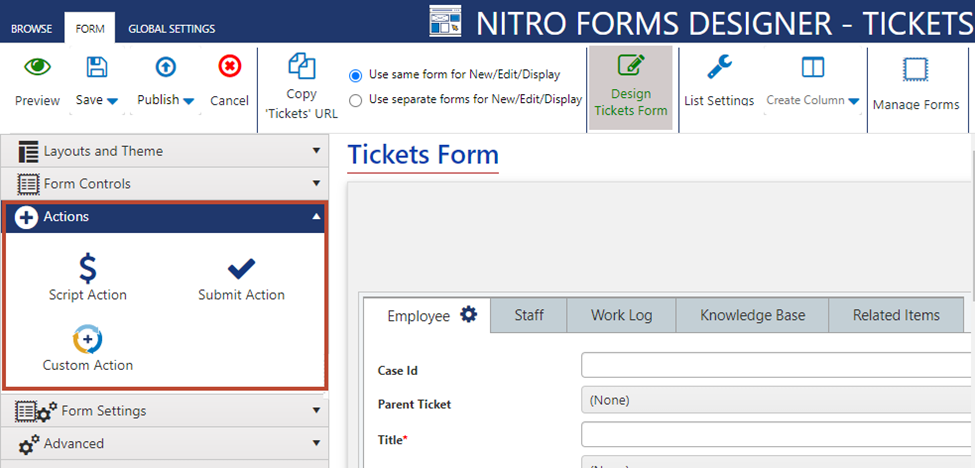
Task: Click the Design Tickets Form pencil icon
Action: (x=631, y=66)
